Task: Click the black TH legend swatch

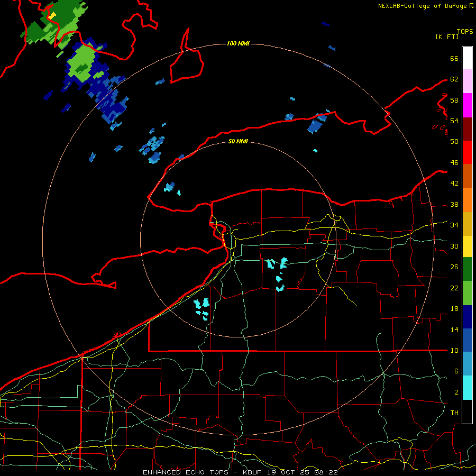Action: pyautogui.click(x=467, y=411)
